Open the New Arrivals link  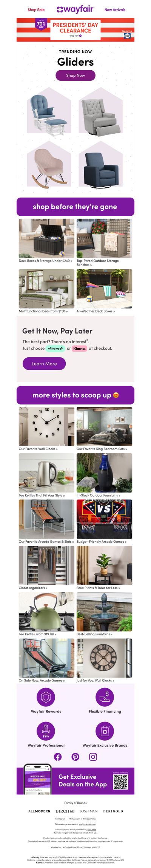(115, 10)
